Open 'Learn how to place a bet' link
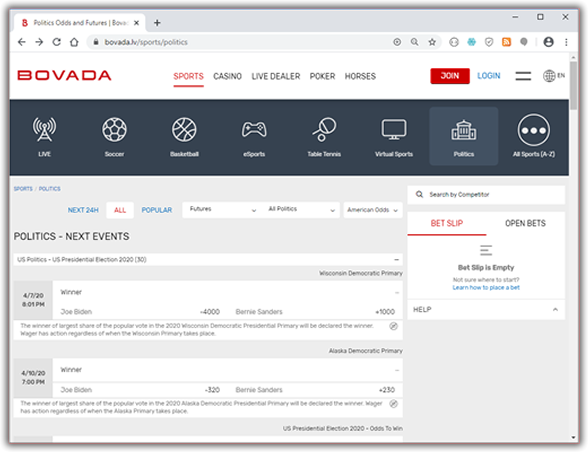588x452 pixels. point(486,288)
